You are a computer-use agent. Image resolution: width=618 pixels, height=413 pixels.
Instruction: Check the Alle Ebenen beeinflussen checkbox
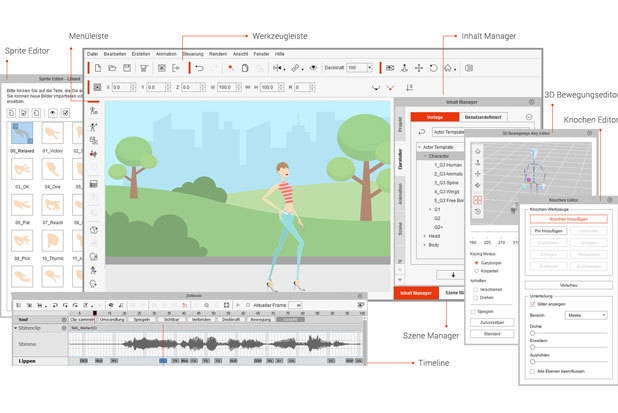(x=532, y=372)
